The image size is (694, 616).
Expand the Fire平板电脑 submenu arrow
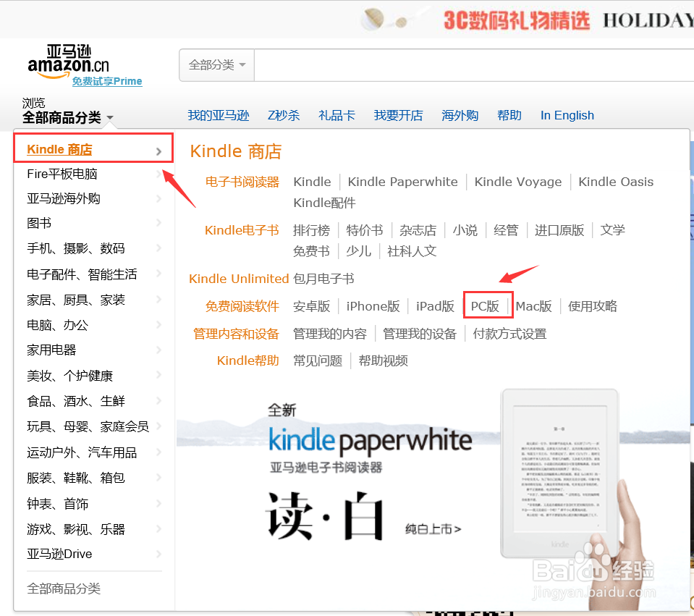tap(159, 174)
